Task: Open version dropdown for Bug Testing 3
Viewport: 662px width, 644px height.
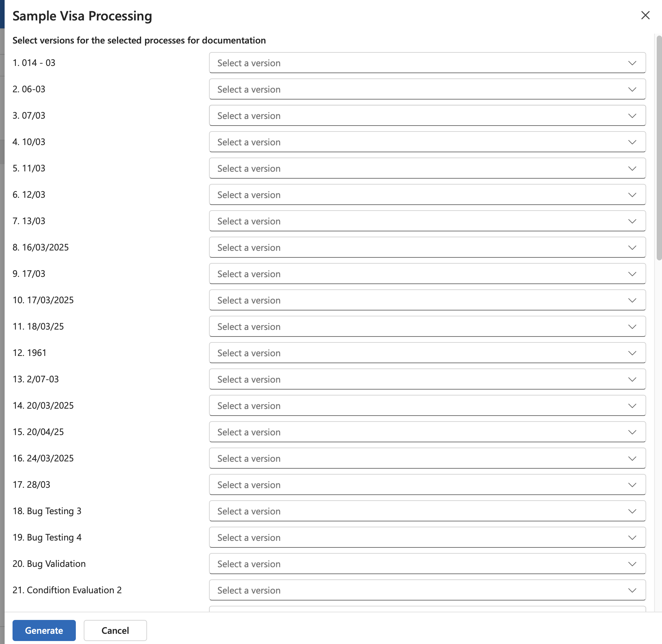Action: point(427,512)
